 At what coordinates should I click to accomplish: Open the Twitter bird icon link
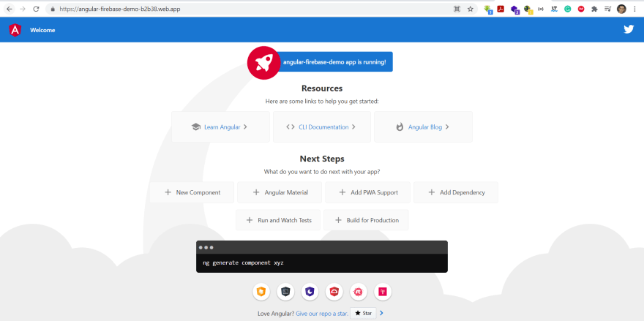(629, 29)
